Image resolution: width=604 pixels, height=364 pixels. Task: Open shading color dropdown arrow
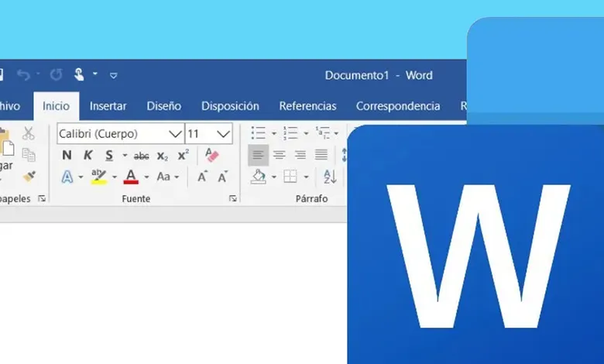[274, 177]
